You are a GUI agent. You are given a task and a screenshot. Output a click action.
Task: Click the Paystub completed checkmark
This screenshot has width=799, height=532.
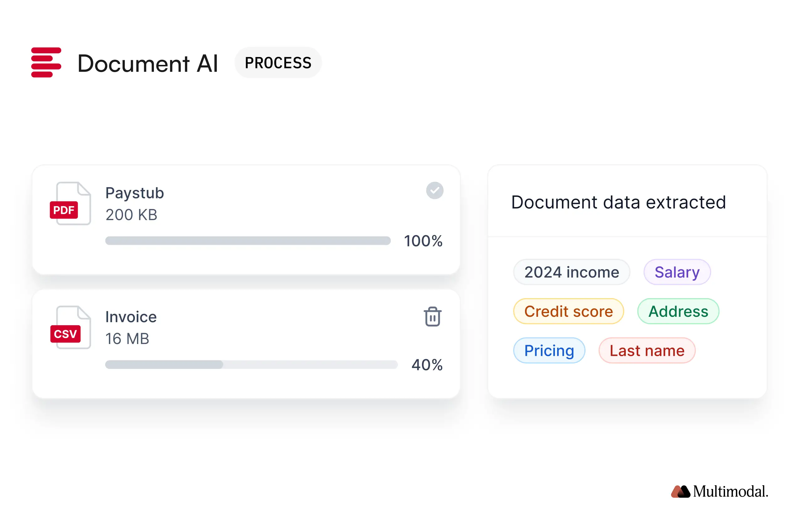434,190
